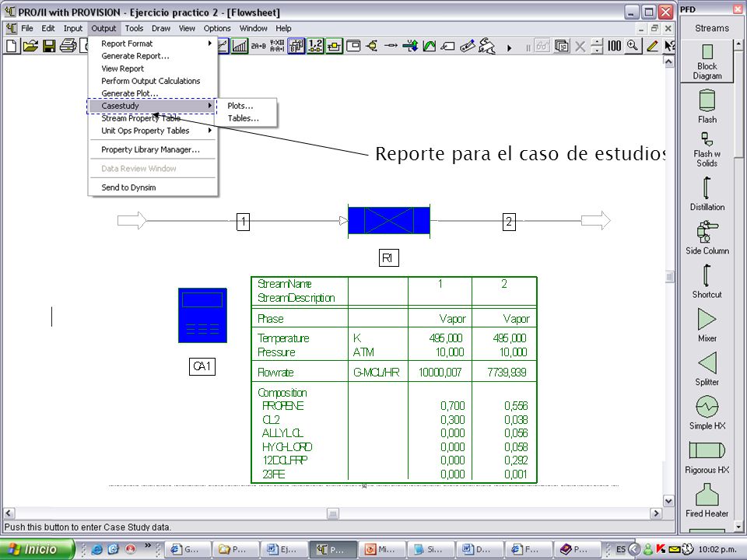Image resolution: width=747 pixels, height=560 pixels.
Task: Select the blue CA1 calculator unit
Action: pos(202,315)
